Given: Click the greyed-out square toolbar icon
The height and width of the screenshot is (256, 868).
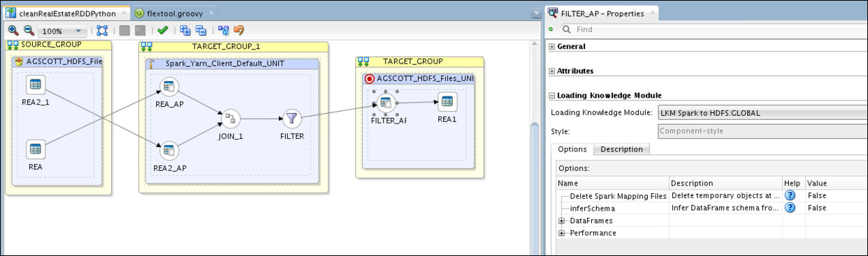Looking at the screenshot, I should [x=124, y=31].
